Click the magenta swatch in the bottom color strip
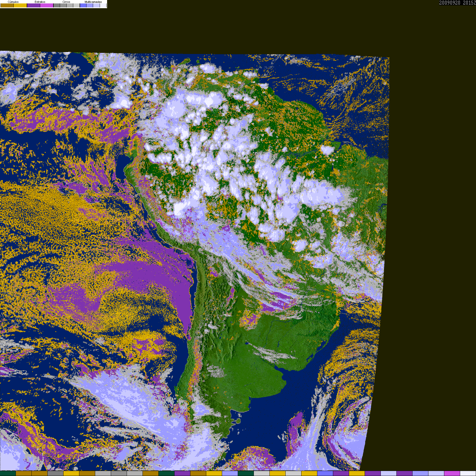This screenshot has width=476, height=476. pos(452,473)
